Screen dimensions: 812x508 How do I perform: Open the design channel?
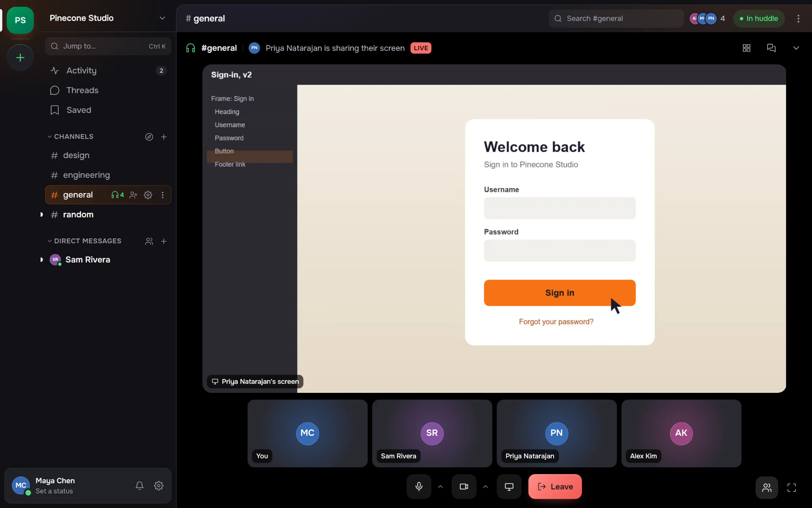pos(108,155)
